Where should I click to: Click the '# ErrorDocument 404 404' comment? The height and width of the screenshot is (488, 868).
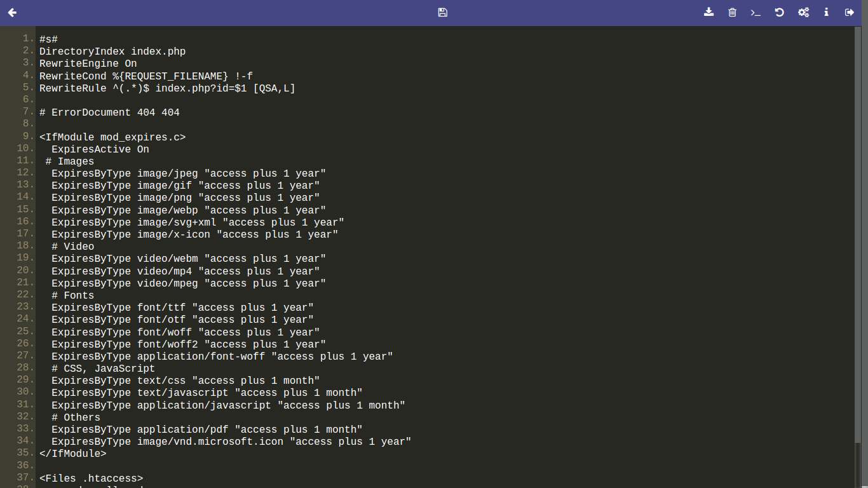tap(109, 112)
